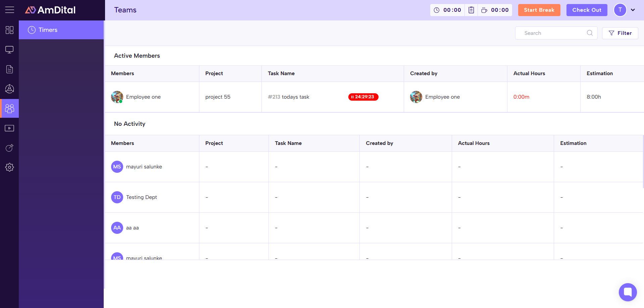Click the monitor icon in sidebar
This screenshot has height=308, width=644.
click(x=9, y=50)
